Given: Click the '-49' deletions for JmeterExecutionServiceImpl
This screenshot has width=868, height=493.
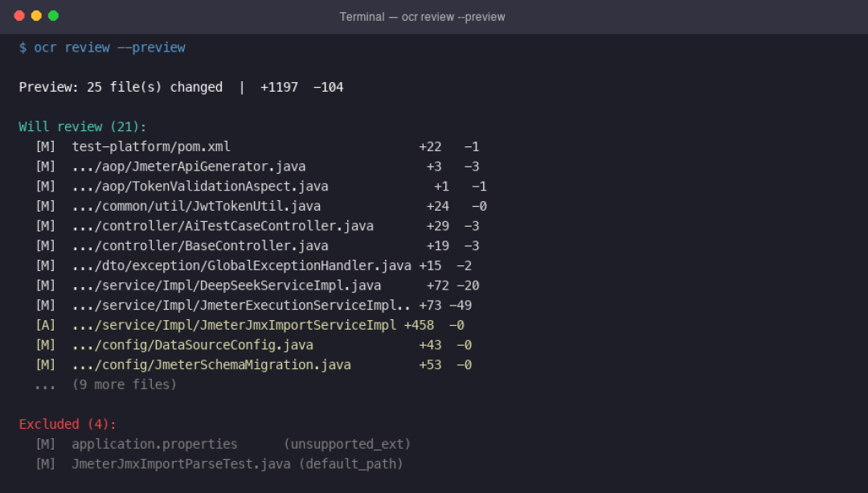Looking at the screenshot, I should click(461, 306).
